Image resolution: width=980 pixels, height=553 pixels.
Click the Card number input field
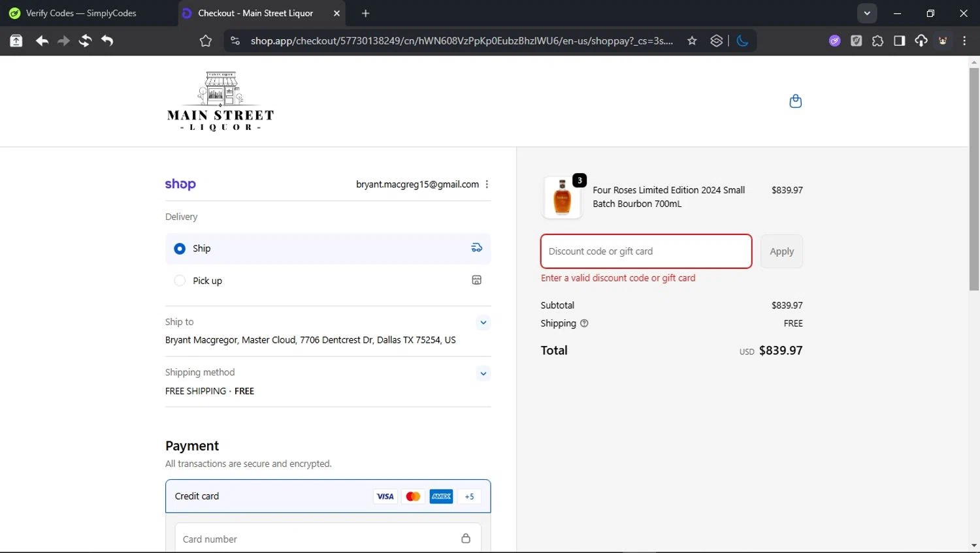pos(328,539)
